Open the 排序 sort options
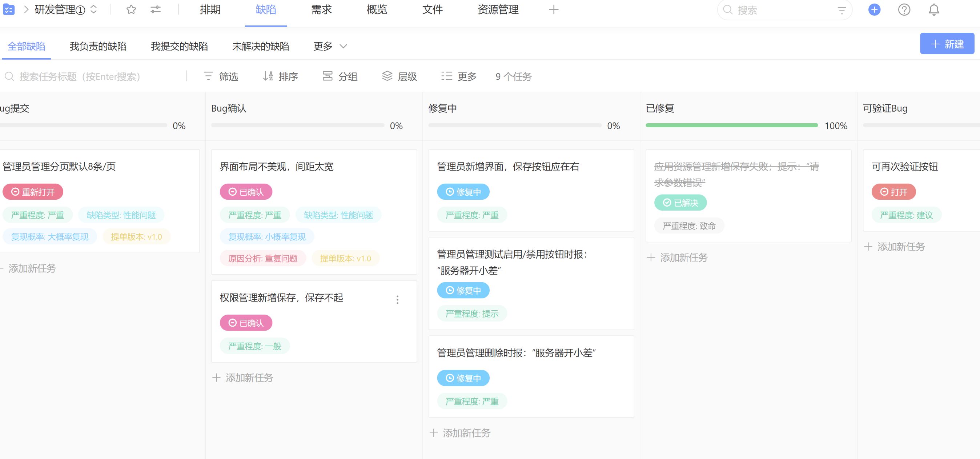The width and height of the screenshot is (980, 459). (280, 76)
